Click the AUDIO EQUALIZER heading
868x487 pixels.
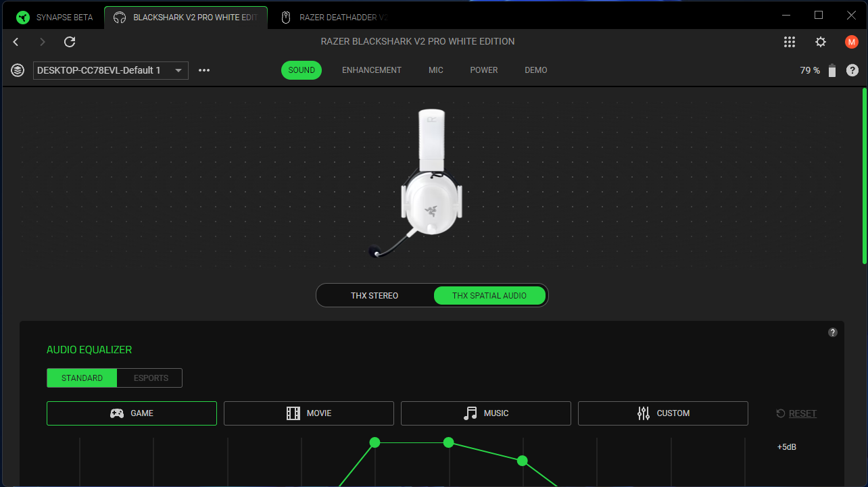(89, 350)
